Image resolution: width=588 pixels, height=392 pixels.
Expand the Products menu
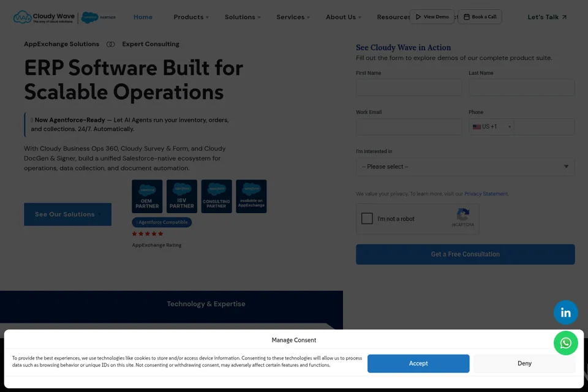[191, 17]
